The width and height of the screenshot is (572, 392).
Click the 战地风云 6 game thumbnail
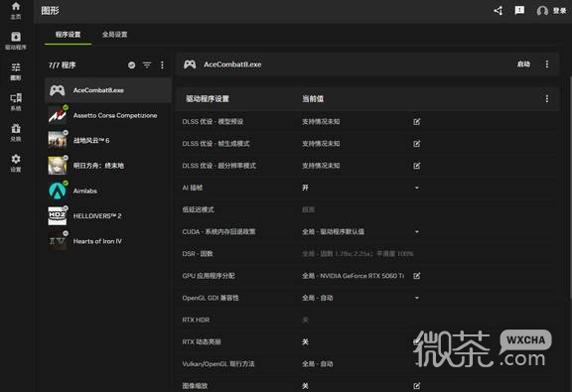click(x=58, y=140)
